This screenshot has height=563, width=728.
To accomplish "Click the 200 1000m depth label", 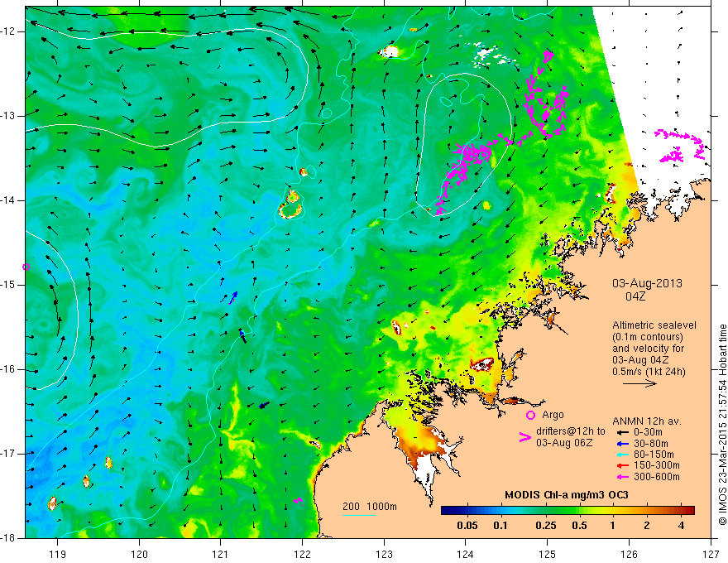I will 370,507.
